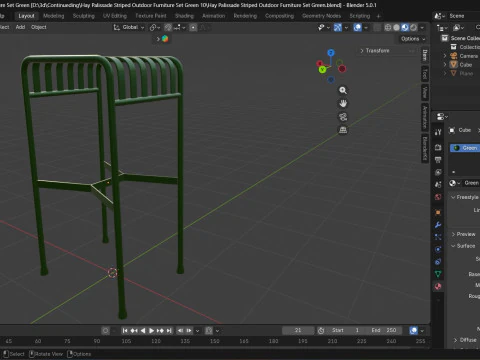
Task: Expand the Cube item in outliner
Action: click(445, 65)
